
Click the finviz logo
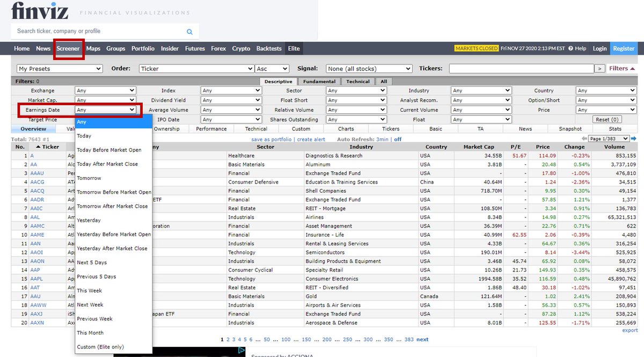[x=39, y=11]
